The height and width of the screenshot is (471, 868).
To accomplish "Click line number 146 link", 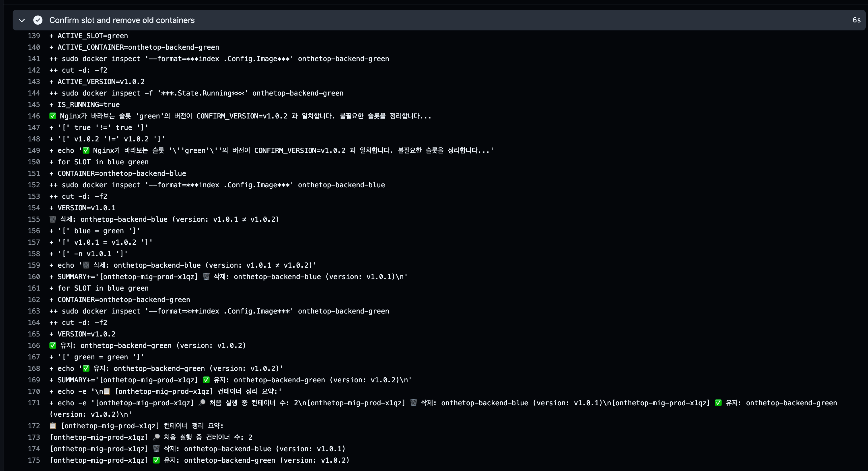I will coord(34,116).
